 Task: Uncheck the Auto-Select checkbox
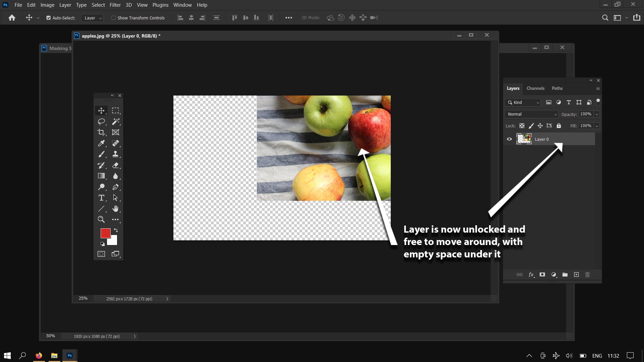(x=49, y=18)
